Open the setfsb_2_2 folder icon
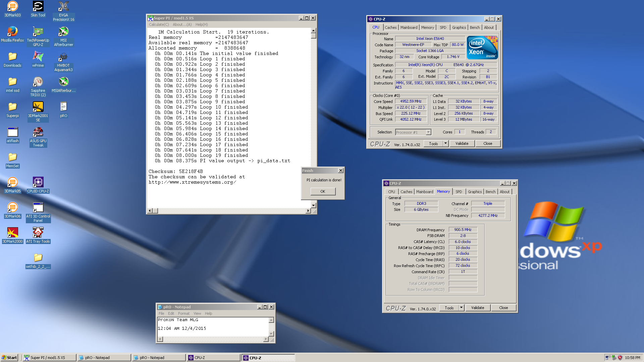Screen dimensions: 644x362 tap(38, 260)
